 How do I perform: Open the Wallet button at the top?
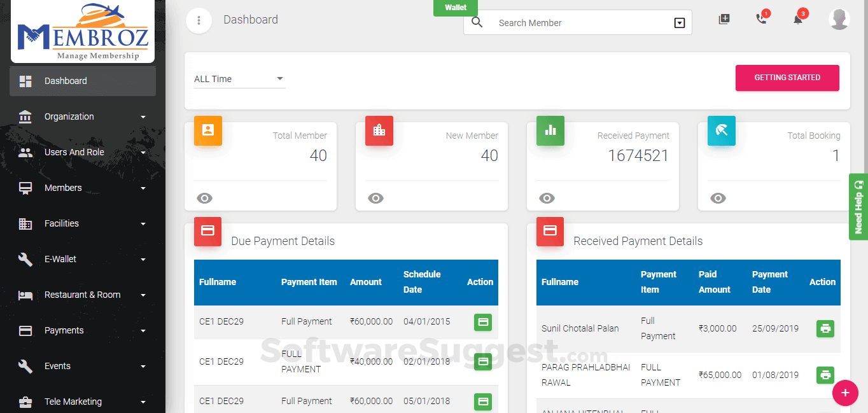(x=455, y=8)
